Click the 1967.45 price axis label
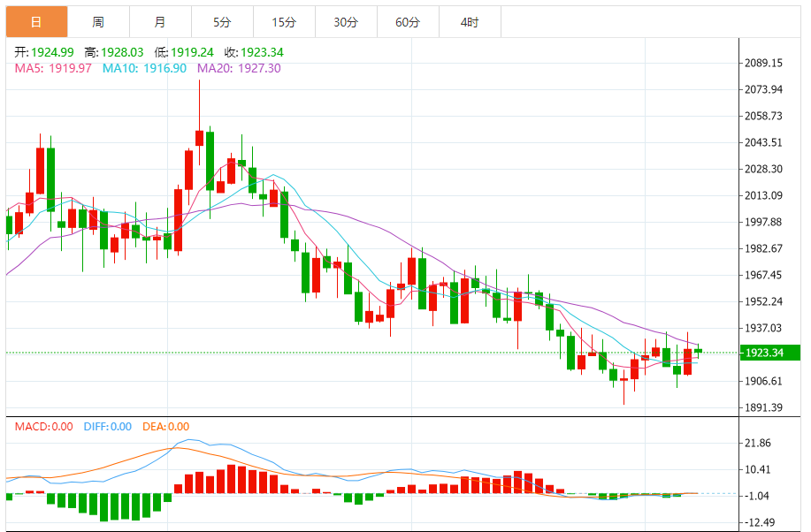Screen dimensions: 811x532 pos(763,275)
